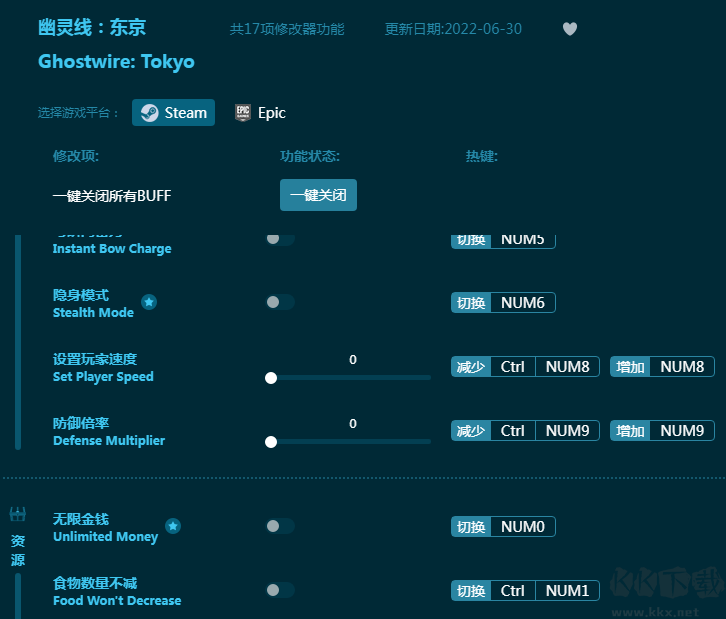Image resolution: width=726 pixels, height=619 pixels.
Task: Click 增加 button for Defense Multiplier
Action: [x=631, y=431]
